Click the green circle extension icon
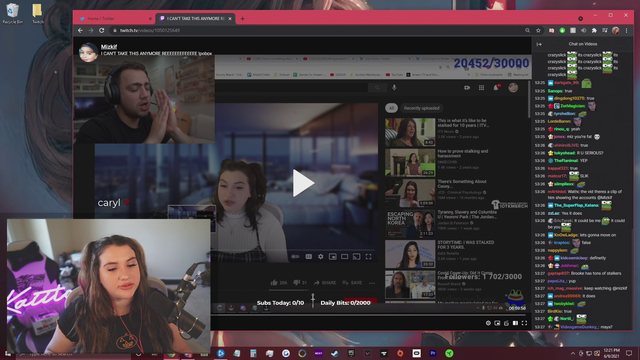The height and width of the screenshot is (360, 640). point(562,31)
